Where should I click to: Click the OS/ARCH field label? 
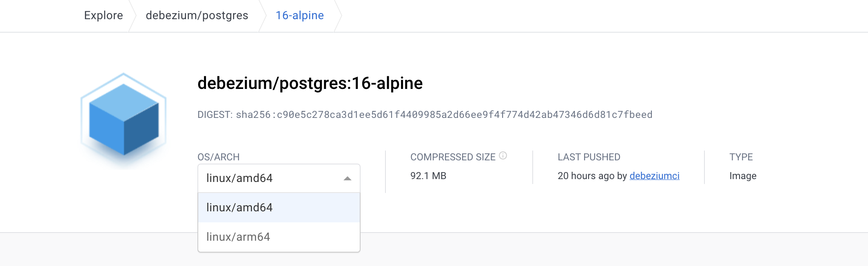pos(218,157)
